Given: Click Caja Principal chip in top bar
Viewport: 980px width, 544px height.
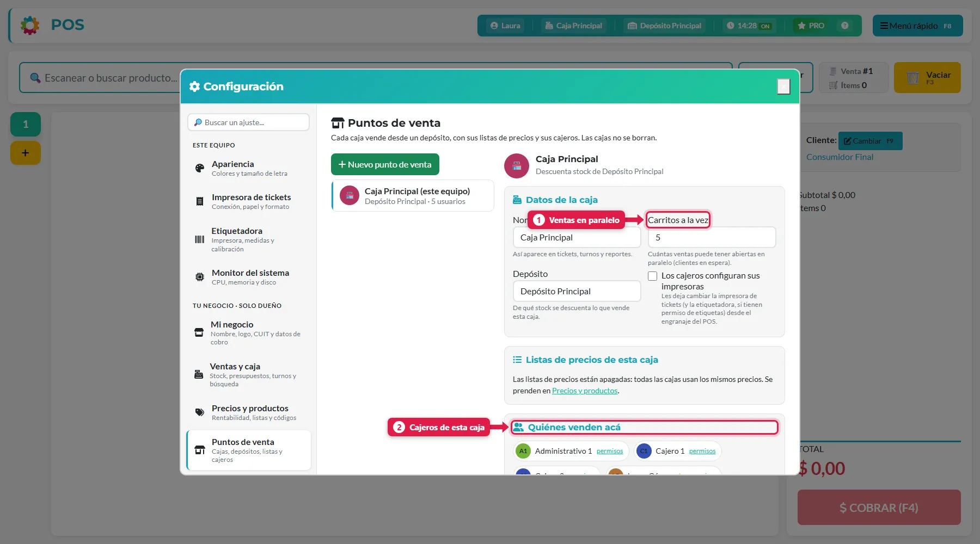Looking at the screenshot, I should (x=574, y=26).
